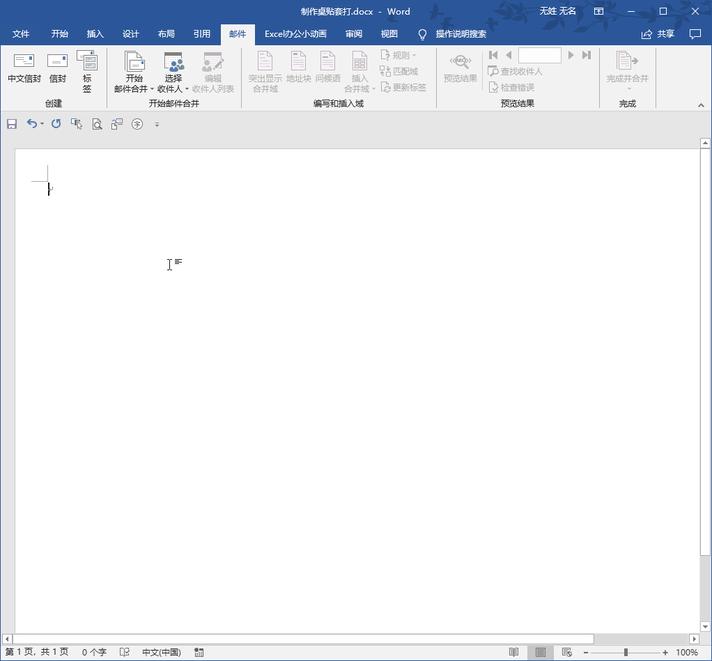Screen dimensions: 712x661
Task: Open Finish & Merge (完成并合并) dropdown
Action: coord(627,70)
